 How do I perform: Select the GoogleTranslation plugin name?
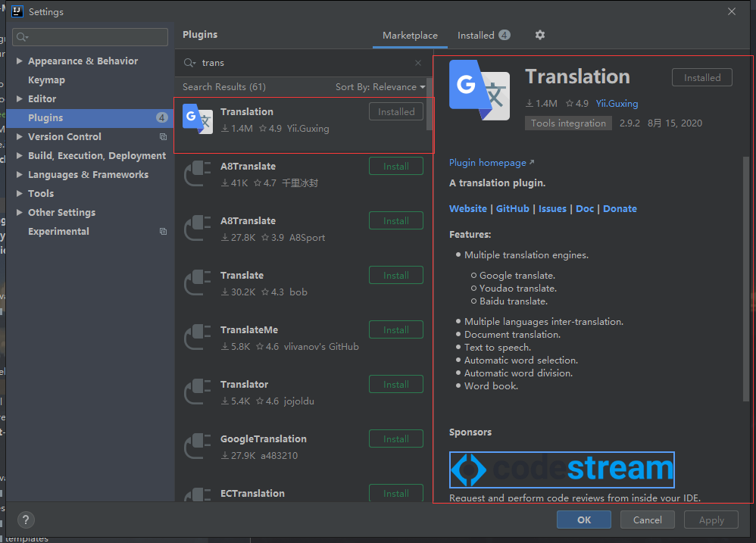click(x=264, y=439)
